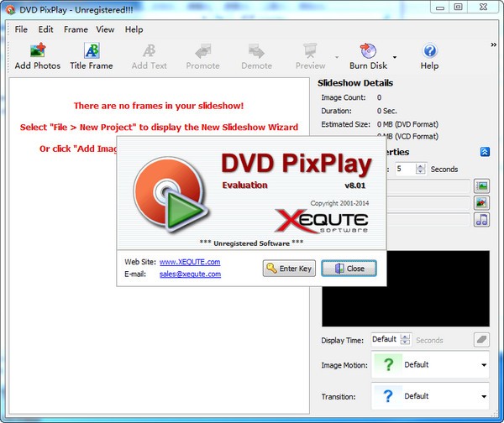Adjust the 5 Seconds spinner arrows
The height and width of the screenshot is (423, 504).
coord(421,169)
